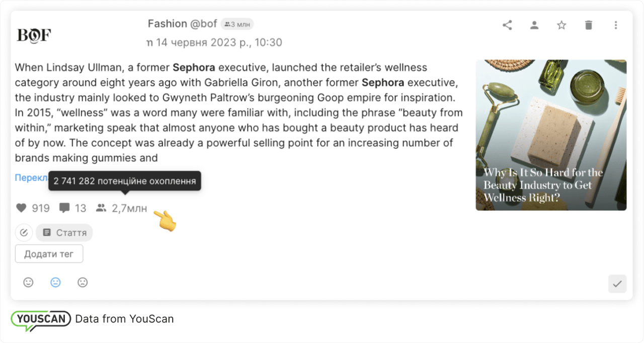This screenshot has width=644, height=343.
Task: Mark the mention as processed with checkmark
Action: click(617, 284)
